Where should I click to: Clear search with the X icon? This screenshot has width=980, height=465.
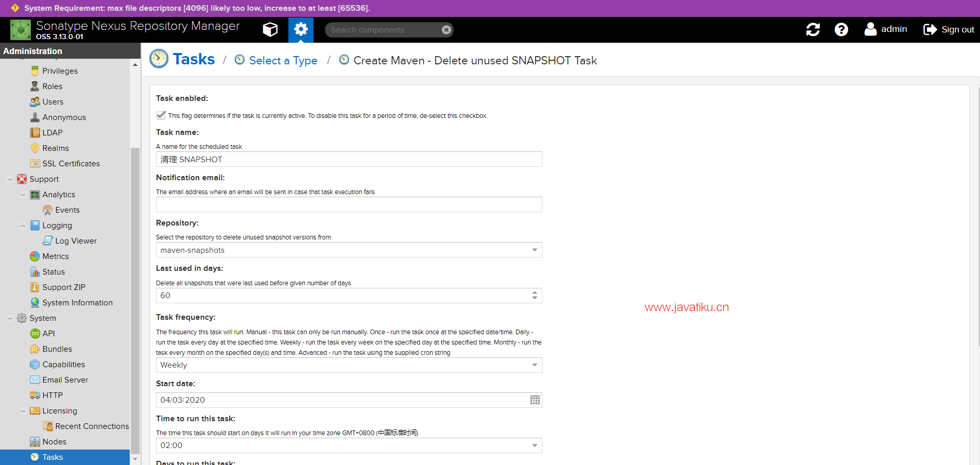pos(446,30)
